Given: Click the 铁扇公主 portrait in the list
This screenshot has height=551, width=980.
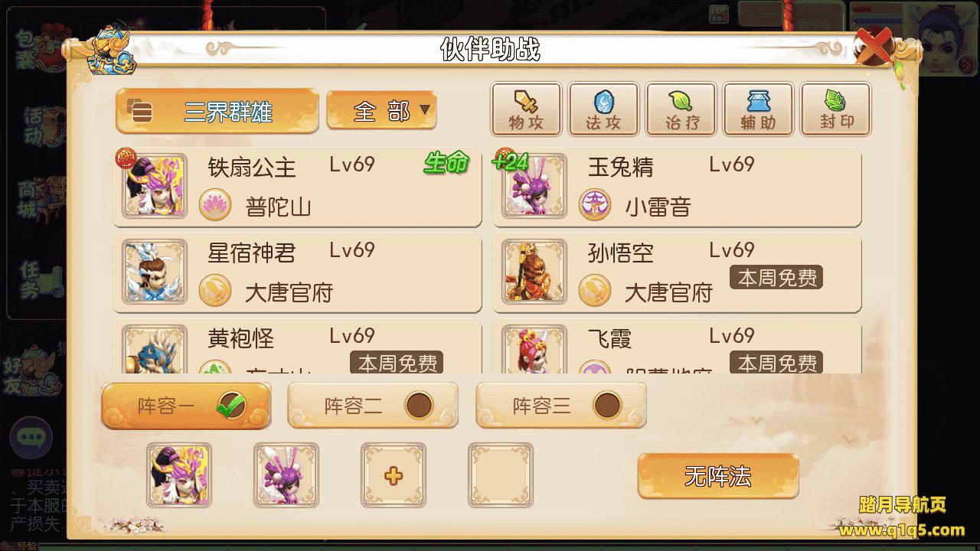Looking at the screenshot, I should click(x=155, y=186).
